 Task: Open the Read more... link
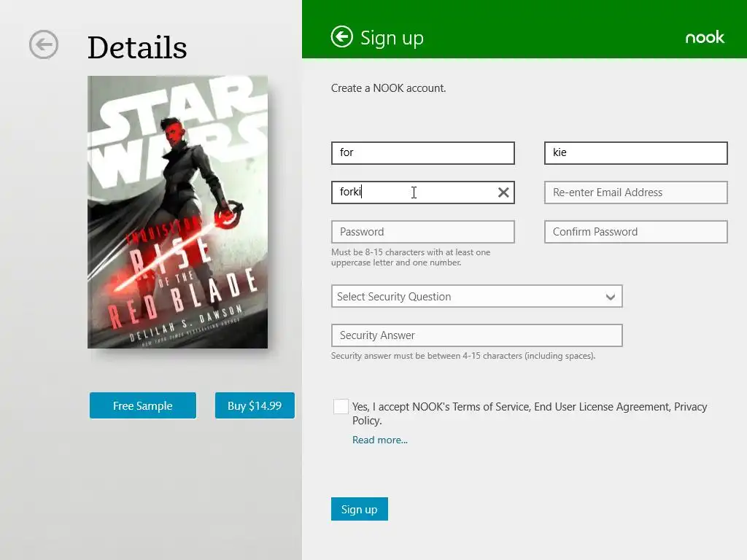pyautogui.click(x=379, y=440)
